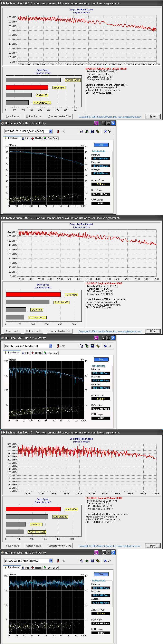Start benchmark in MAXTOR 36 GB HD Tune
Viewport: 163px width, 644px height.
click(101, 145)
